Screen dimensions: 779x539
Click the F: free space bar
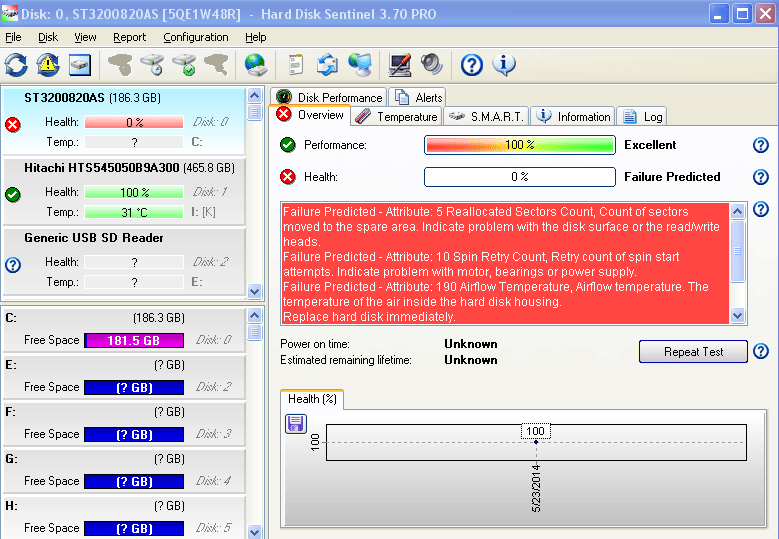tap(134, 435)
